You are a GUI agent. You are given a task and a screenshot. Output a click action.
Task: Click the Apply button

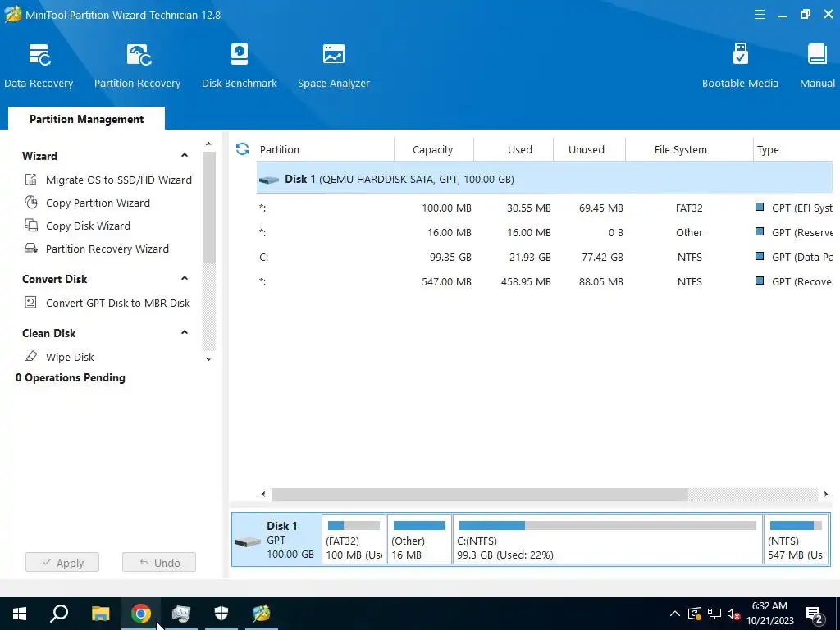pos(62,563)
